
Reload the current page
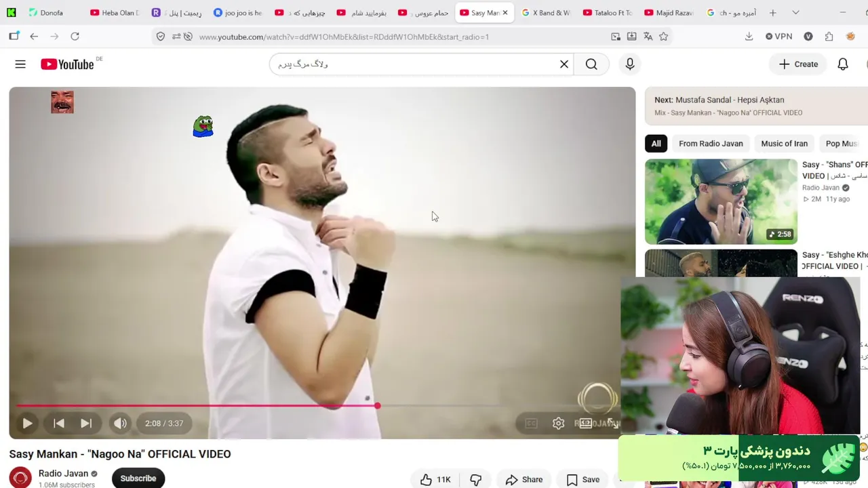pos(75,37)
